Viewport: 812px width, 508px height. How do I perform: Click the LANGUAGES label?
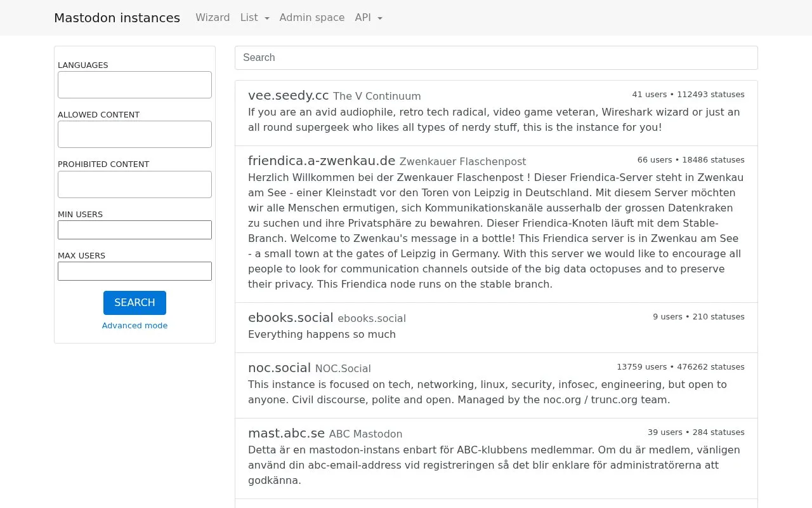(83, 65)
